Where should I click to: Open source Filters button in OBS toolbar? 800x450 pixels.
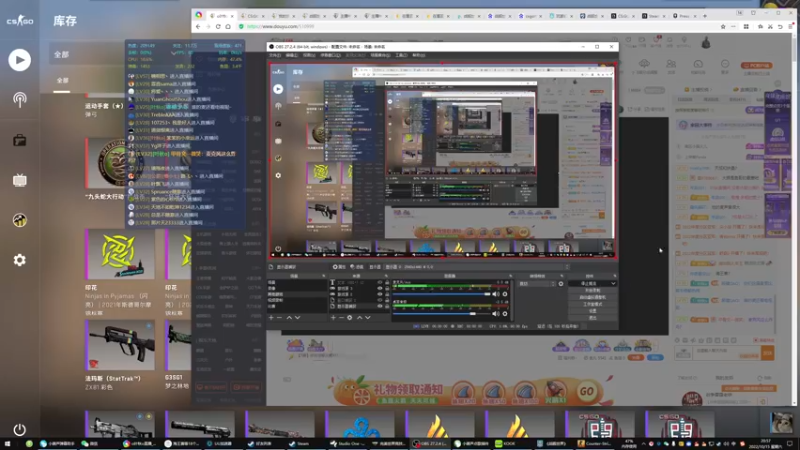tap(357, 267)
